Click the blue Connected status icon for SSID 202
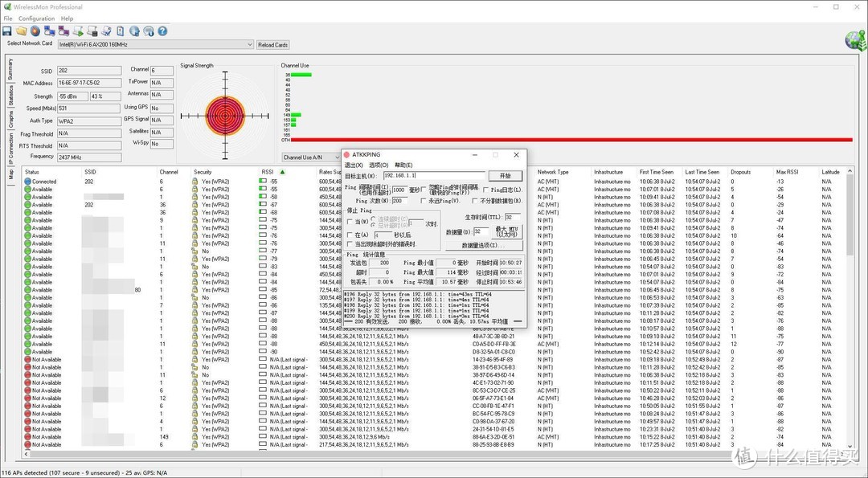 tap(27, 182)
